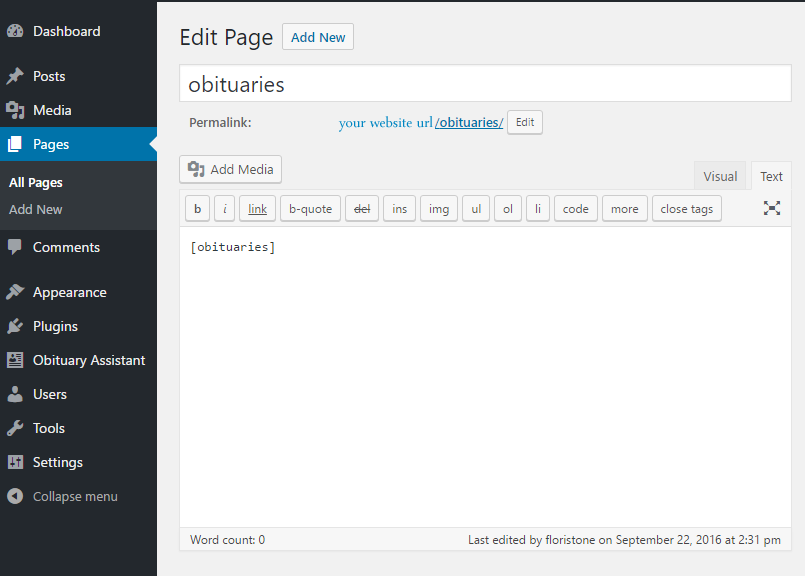Click the Obituary Assistant sidebar icon
This screenshot has width=805, height=576.
coord(15,361)
